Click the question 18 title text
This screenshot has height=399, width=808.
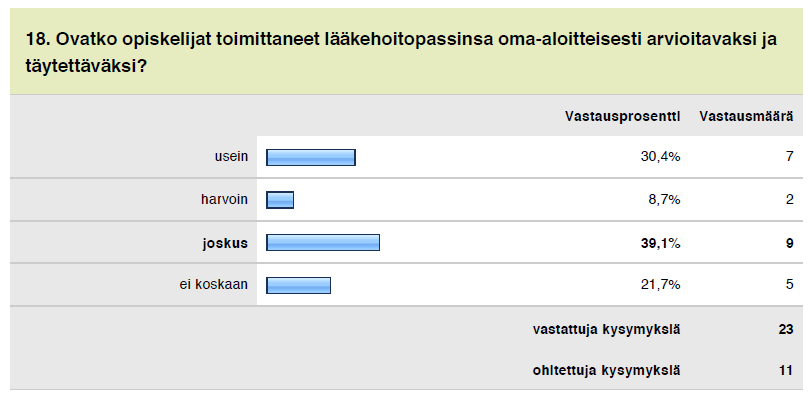point(401,52)
